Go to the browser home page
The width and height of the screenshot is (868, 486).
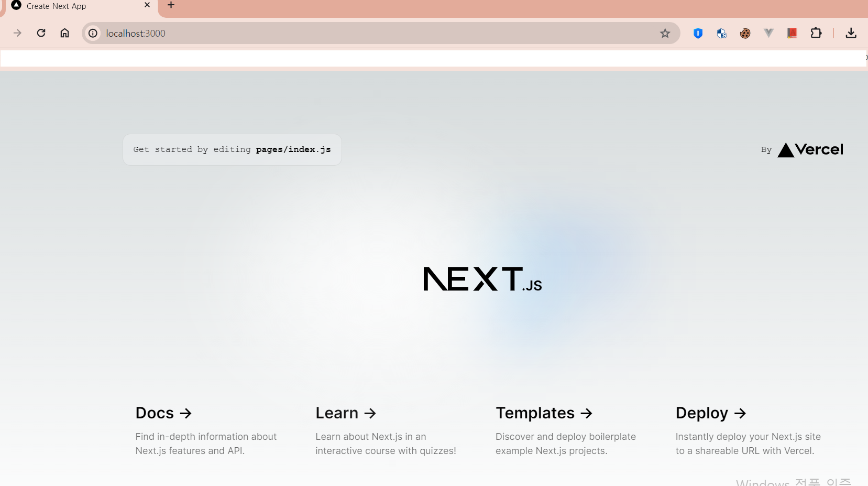click(64, 33)
